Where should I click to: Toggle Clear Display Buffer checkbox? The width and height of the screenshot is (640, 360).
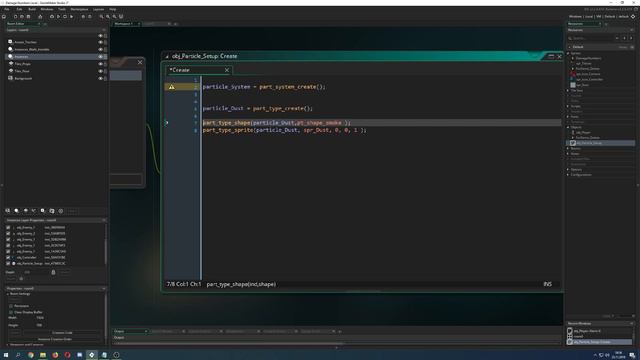[x=11, y=312]
